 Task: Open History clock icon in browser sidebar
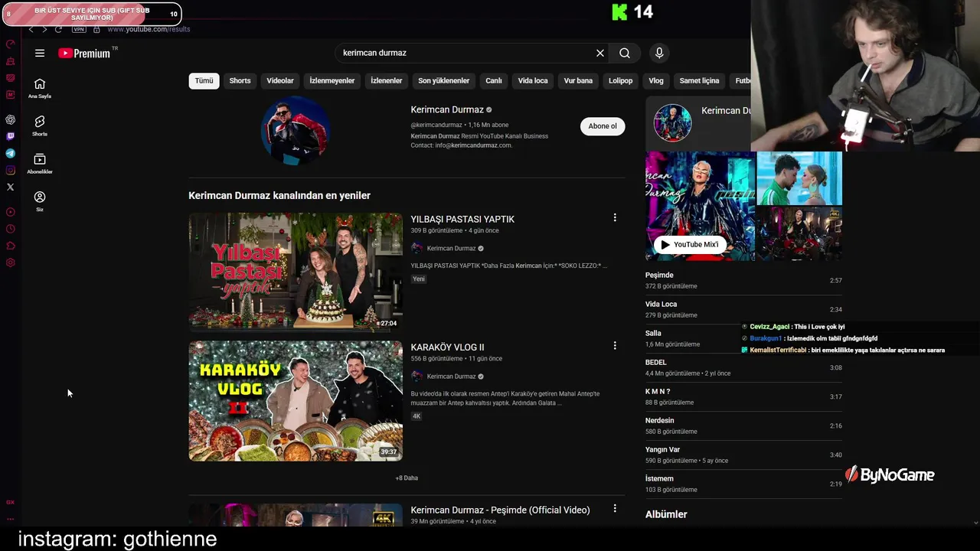coord(10,229)
